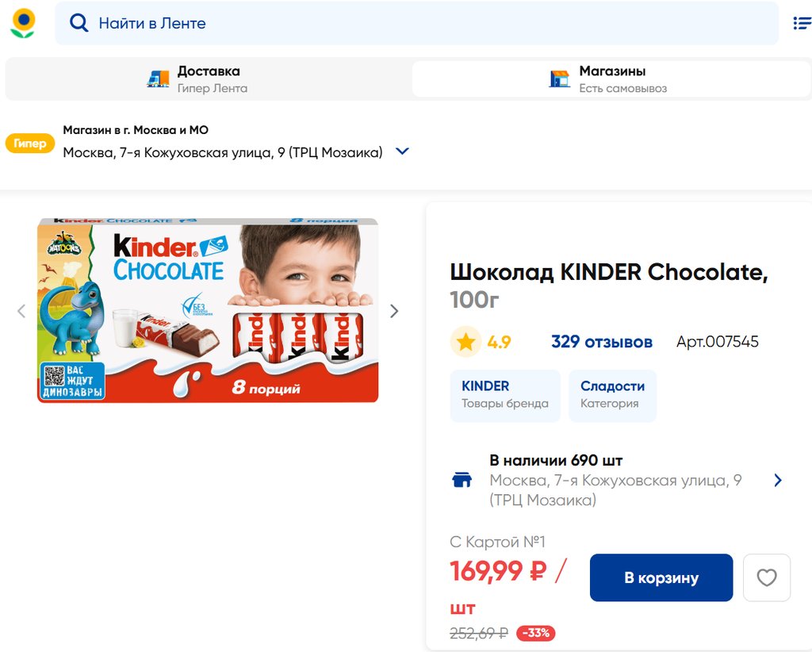Open the Сладости category chip

612,395
